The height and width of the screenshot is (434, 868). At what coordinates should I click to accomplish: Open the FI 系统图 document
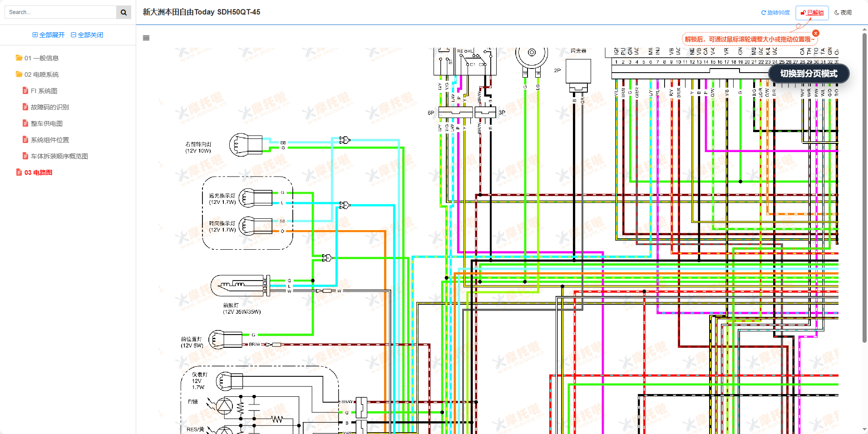(44, 91)
